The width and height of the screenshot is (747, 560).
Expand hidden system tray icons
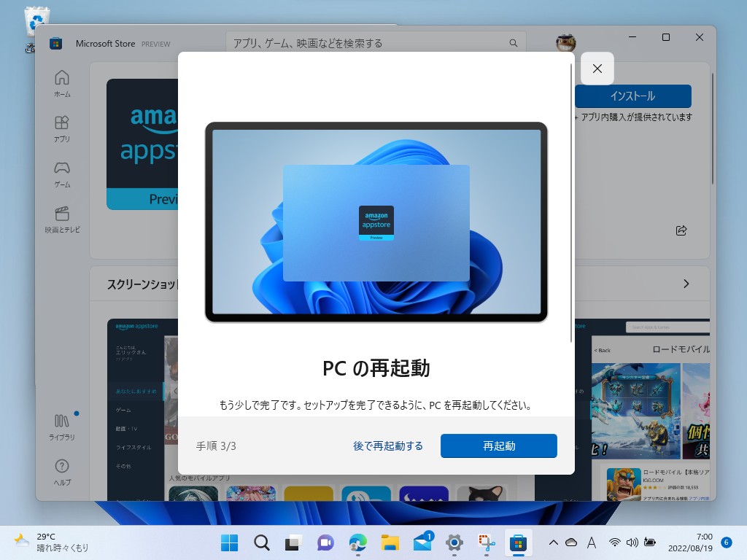point(553,542)
